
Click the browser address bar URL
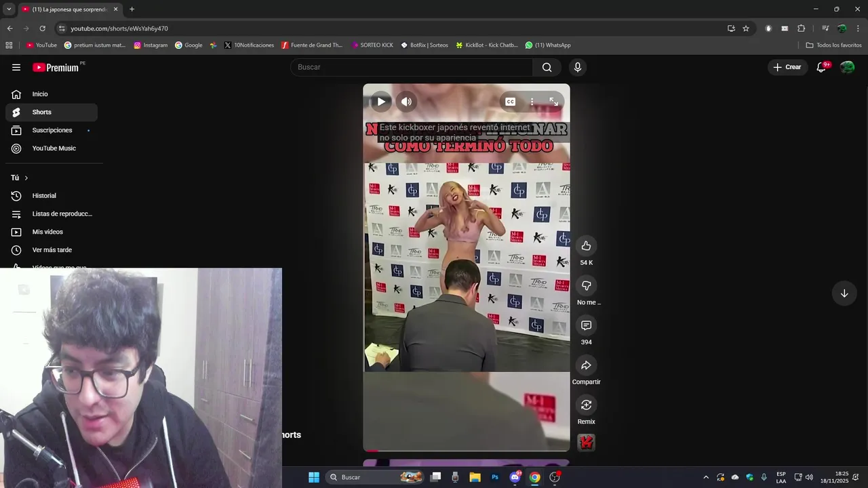119,28
